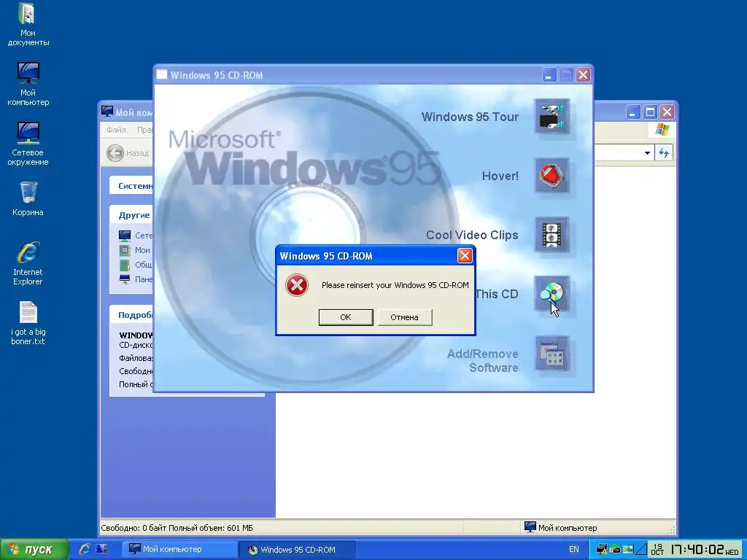Click the Browse This CD disc icon
Viewport: 747px width, 560px height.
tap(551, 294)
